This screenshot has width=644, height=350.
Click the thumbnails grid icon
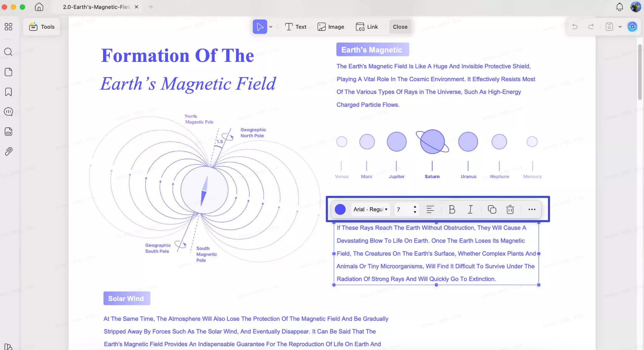(x=8, y=27)
